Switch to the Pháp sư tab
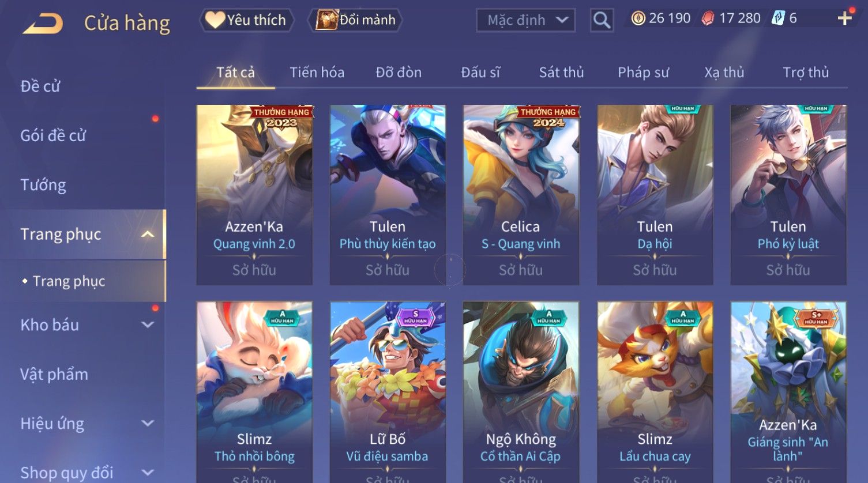The height and width of the screenshot is (483, 868). pos(643,72)
